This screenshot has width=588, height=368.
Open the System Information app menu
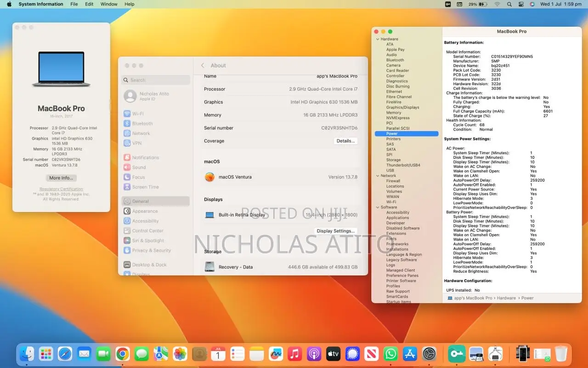pos(41,4)
